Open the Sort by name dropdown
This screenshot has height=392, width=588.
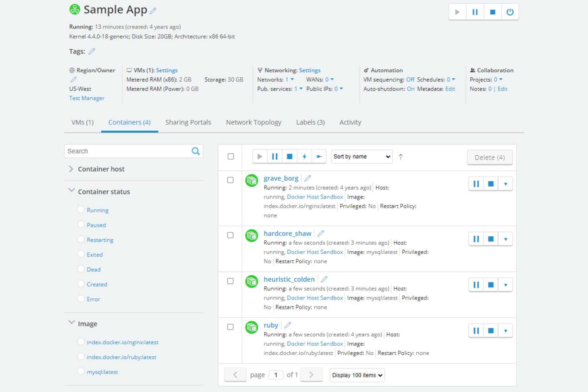pyautogui.click(x=362, y=156)
